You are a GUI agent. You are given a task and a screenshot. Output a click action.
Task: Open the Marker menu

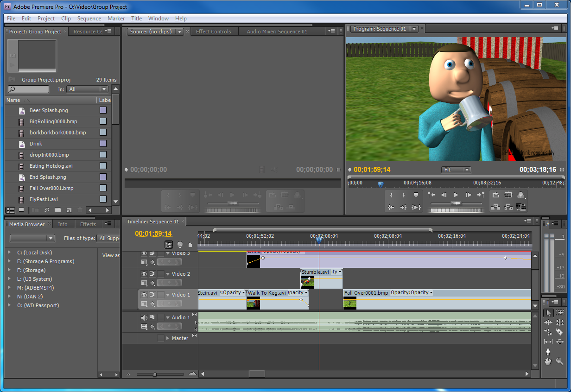click(x=116, y=19)
